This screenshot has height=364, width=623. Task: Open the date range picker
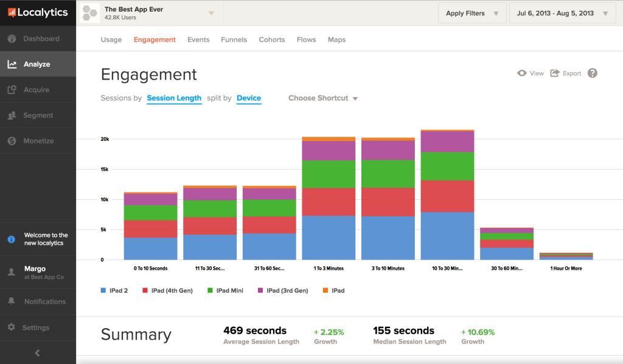click(561, 13)
